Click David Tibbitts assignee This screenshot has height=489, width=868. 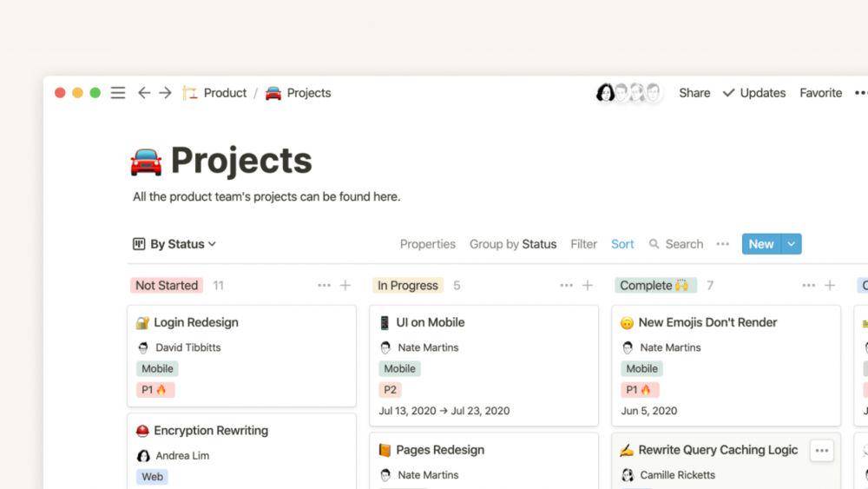(179, 347)
